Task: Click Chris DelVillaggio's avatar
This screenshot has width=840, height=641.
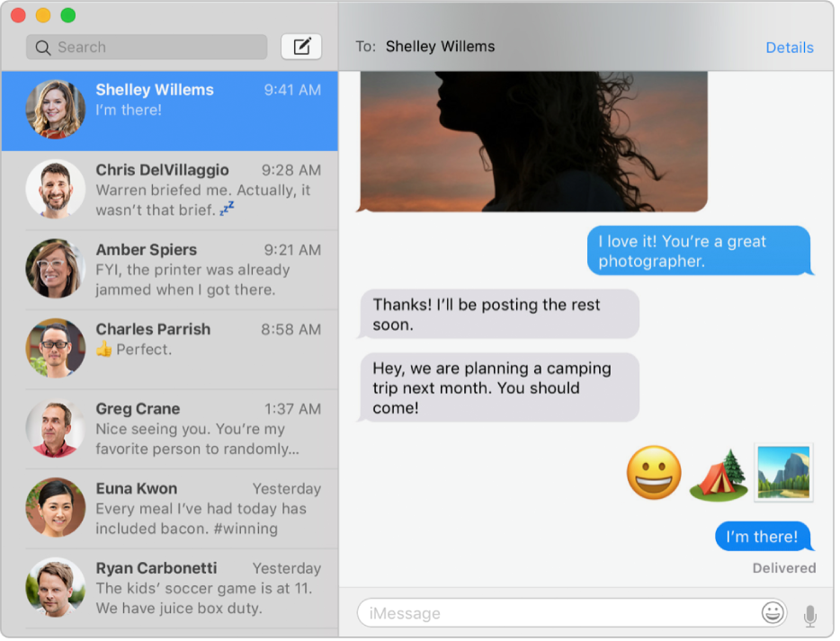Action: [x=56, y=190]
